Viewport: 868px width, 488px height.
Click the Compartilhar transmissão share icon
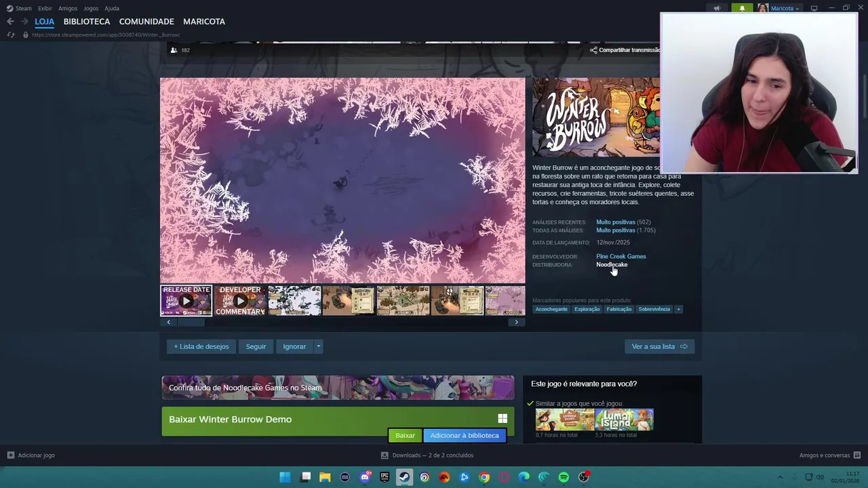click(593, 50)
